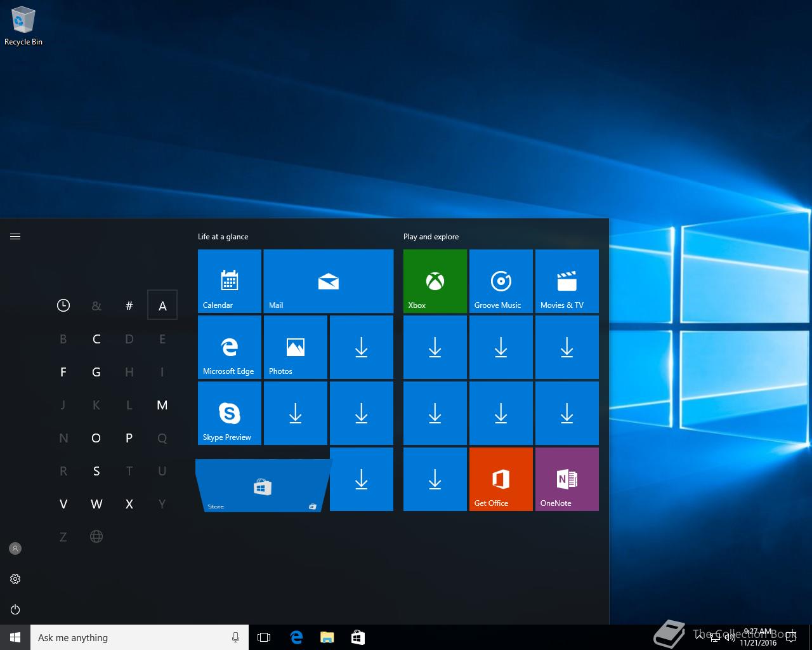Open the Mail tile
The image size is (812, 650).
(329, 281)
